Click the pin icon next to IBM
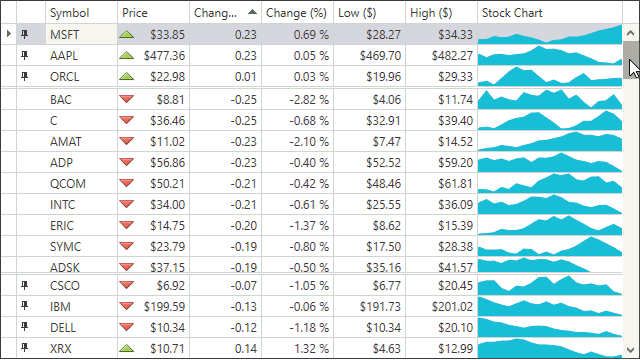 pos(24,306)
